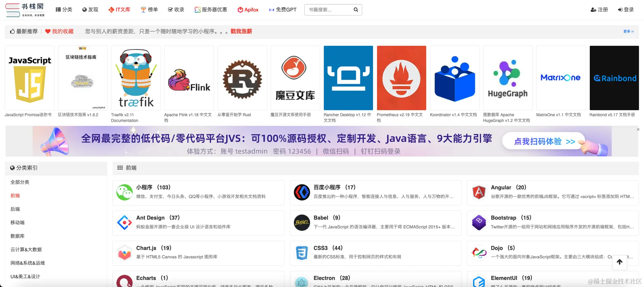Open the 收录 nav item
Screen dimensions: 644x287
tap(176, 10)
